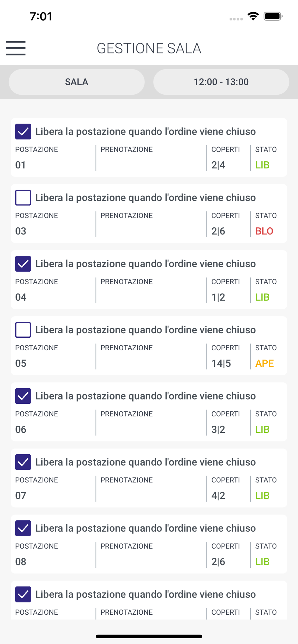Open the 12:00 - 13:00 time slot selector
Image resolution: width=298 pixels, height=644 pixels.
point(221,82)
